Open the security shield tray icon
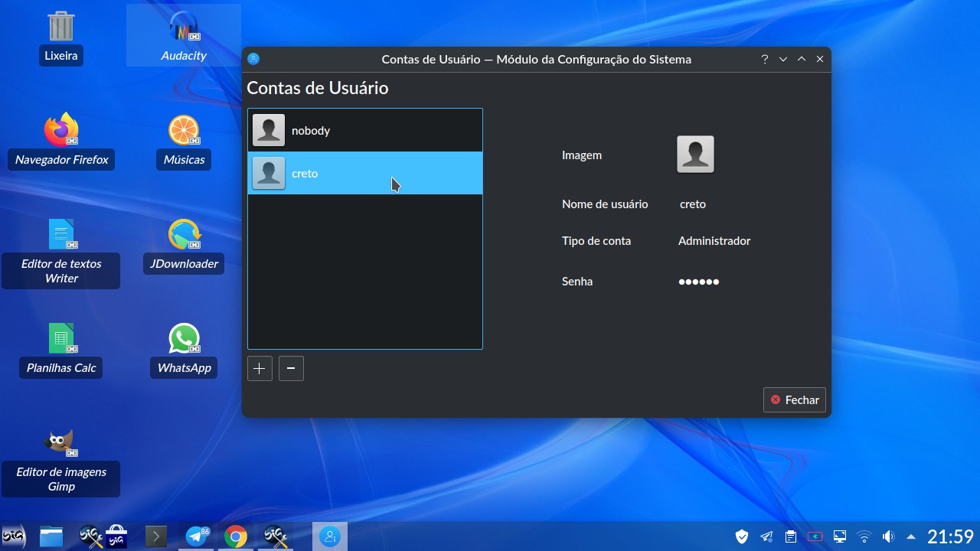The image size is (980, 551). (x=742, y=536)
